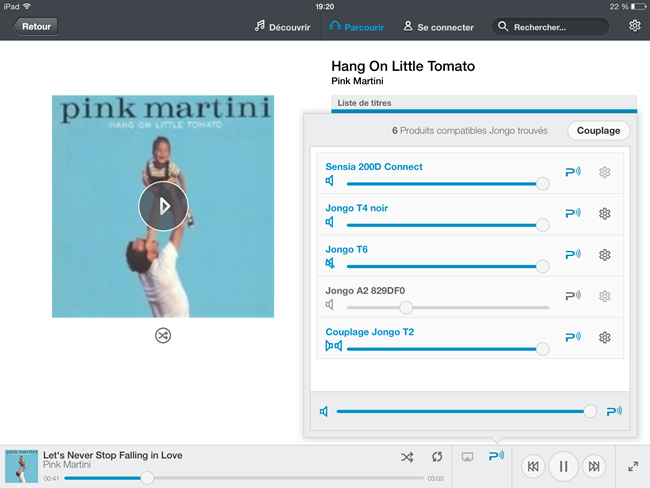Open settings gear for Jongo T4 noir

tap(605, 214)
